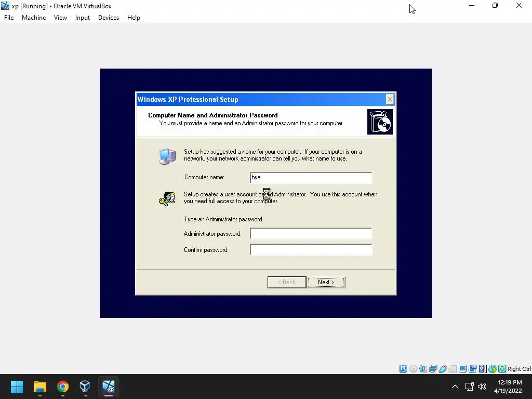This screenshot has width=532, height=399.
Task: Click the Confirm password field
Action: point(311,250)
